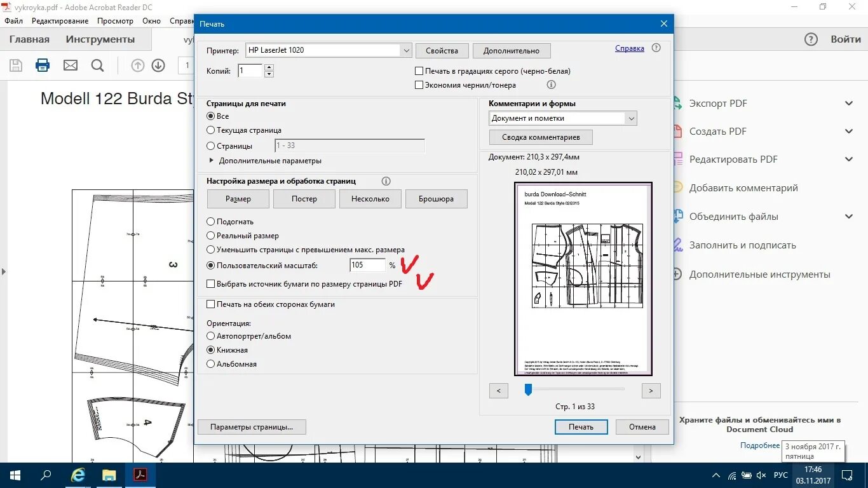The image size is (868, 488).
Task: Expand Редактировать PDF panel chevron
Action: click(x=849, y=159)
